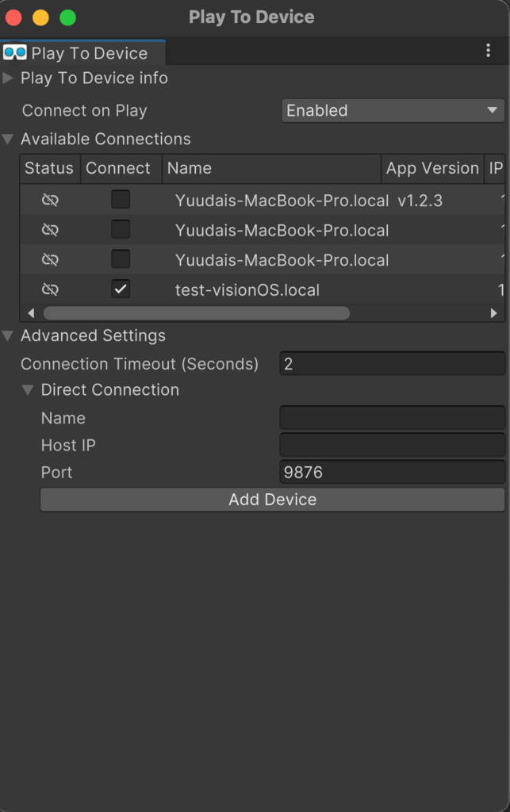Sort by the Name column header
The image size is (510, 812).
pyautogui.click(x=271, y=168)
